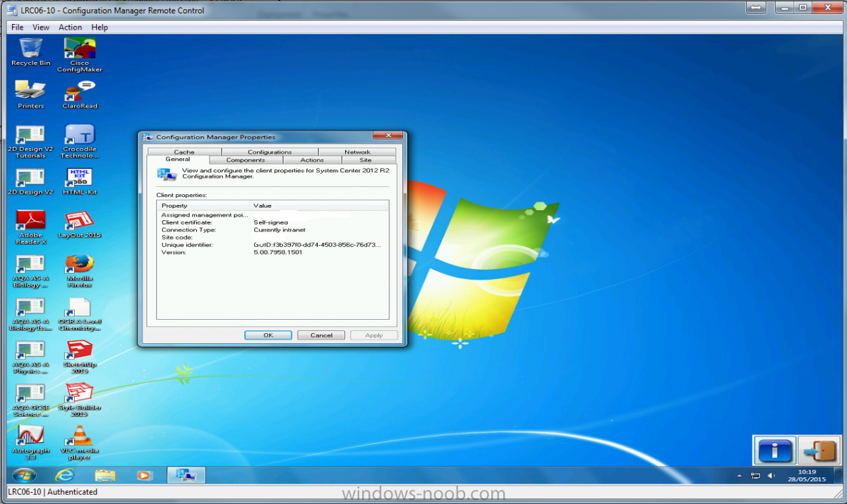Click OK in Configuration Manager Properties
Screen dimensions: 847x504
pos(268,335)
